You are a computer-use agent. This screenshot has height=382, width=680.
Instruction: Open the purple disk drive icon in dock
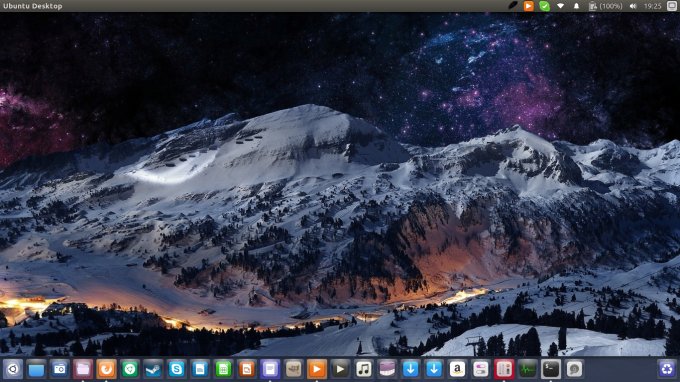pos(388,369)
